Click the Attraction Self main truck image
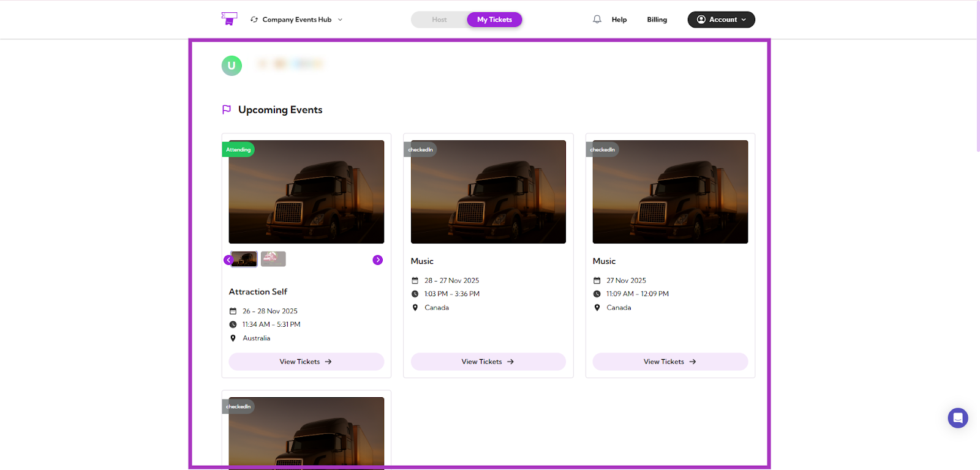The width and height of the screenshot is (980, 470). point(306,192)
